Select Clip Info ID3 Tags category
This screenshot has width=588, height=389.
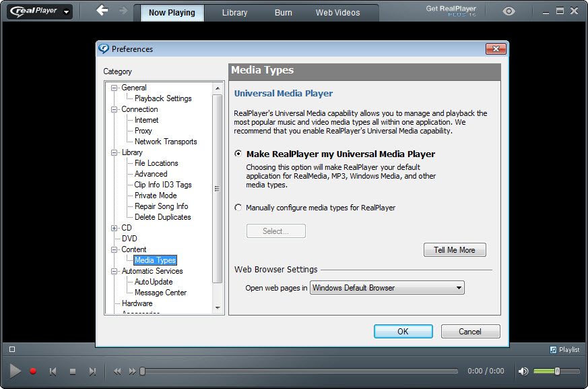click(163, 185)
